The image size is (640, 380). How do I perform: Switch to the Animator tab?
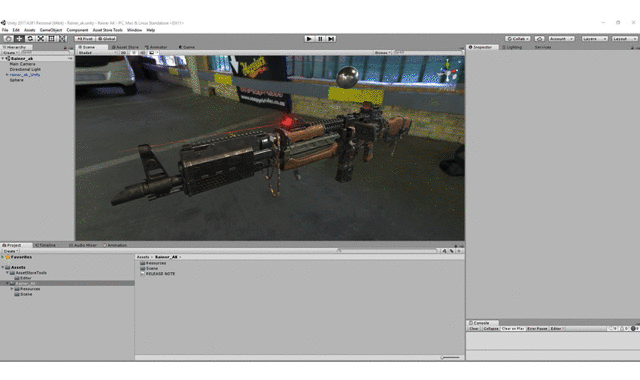click(x=156, y=47)
